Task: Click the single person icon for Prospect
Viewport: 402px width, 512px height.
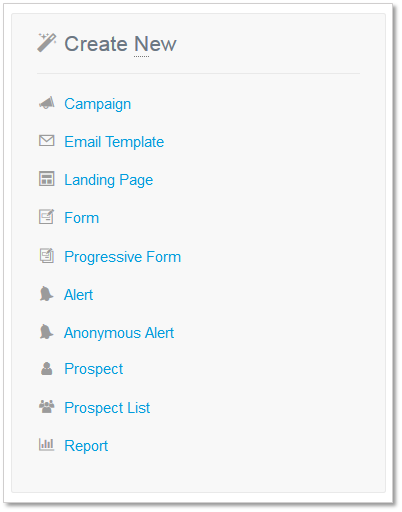Action: pos(47,369)
